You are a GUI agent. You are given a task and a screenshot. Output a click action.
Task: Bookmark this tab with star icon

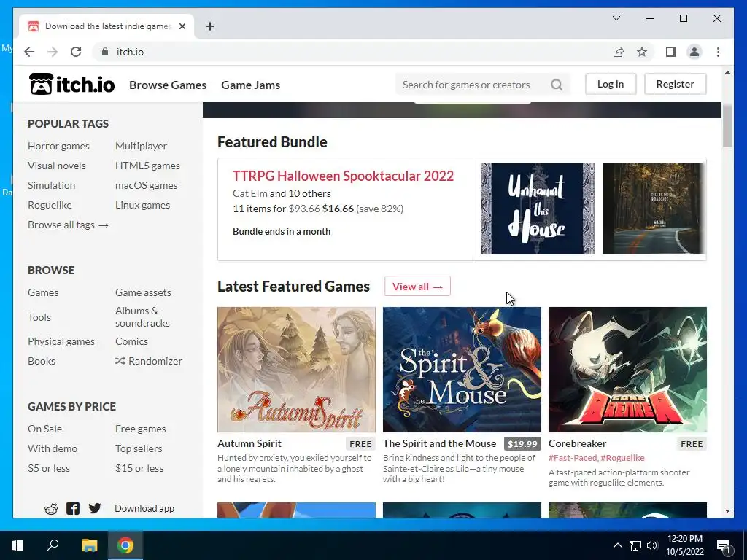click(x=642, y=52)
